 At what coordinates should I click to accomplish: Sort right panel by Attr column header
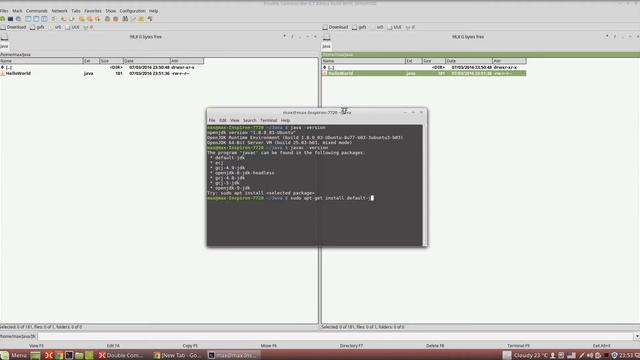point(509,61)
